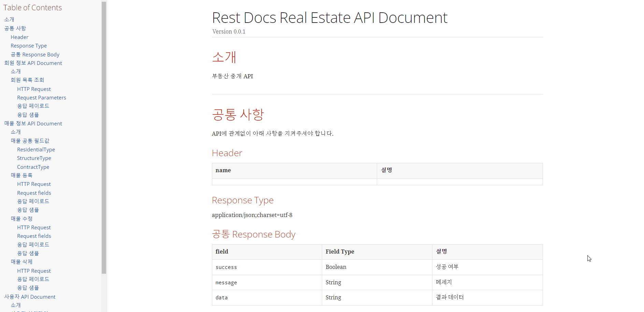Open 응답 샘플 under 회원 목록 조회

28,115
